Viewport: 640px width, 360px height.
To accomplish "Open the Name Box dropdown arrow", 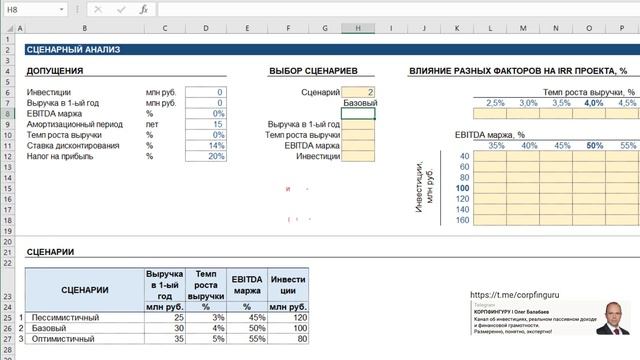I will (x=61, y=9).
